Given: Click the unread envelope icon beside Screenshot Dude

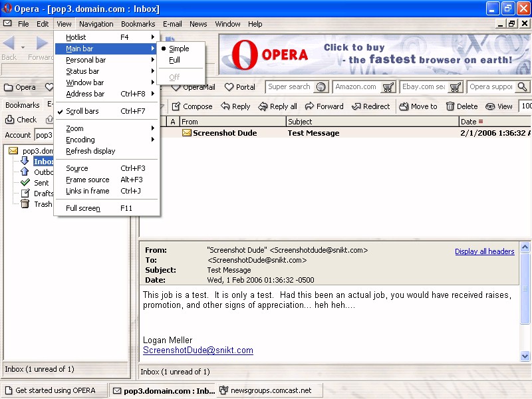Looking at the screenshot, I should [187, 132].
